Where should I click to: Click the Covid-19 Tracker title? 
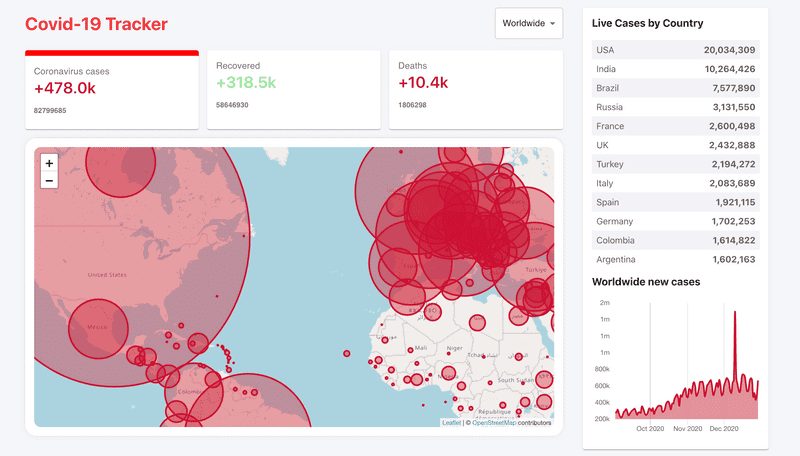point(96,24)
